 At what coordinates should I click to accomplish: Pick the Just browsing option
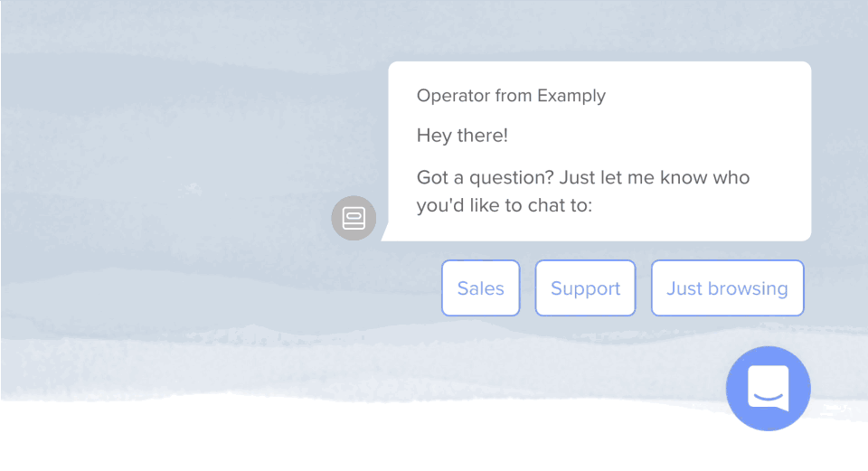727,287
